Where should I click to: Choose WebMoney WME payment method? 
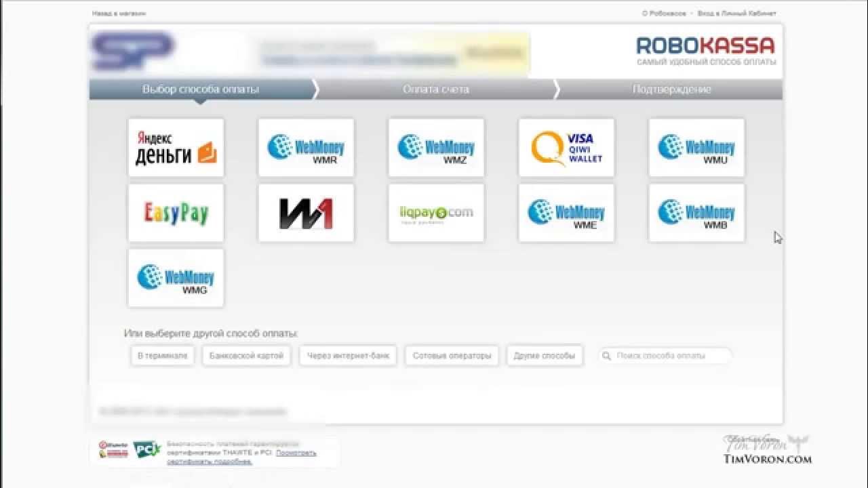pos(566,213)
